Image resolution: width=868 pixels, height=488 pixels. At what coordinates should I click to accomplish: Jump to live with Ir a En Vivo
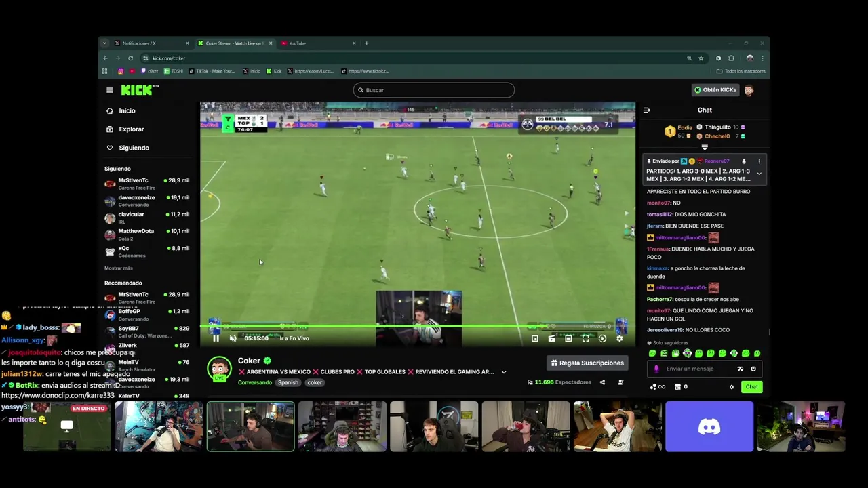click(294, 338)
